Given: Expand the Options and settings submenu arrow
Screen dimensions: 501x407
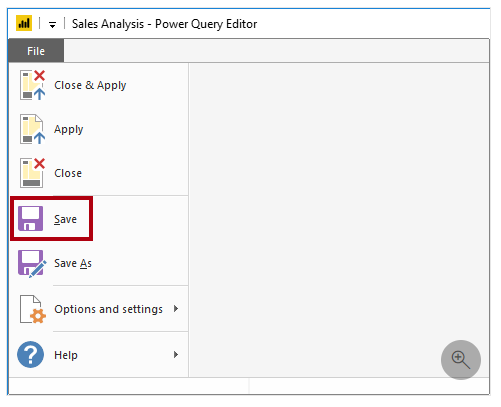Looking at the screenshot, I should pyautogui.click(x=176, y=309).
